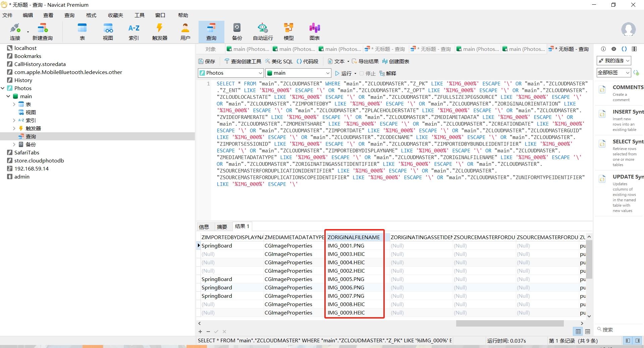Click the 新建查询 toolbar icon
644x348 pixels.
click(x=43, y=32)
